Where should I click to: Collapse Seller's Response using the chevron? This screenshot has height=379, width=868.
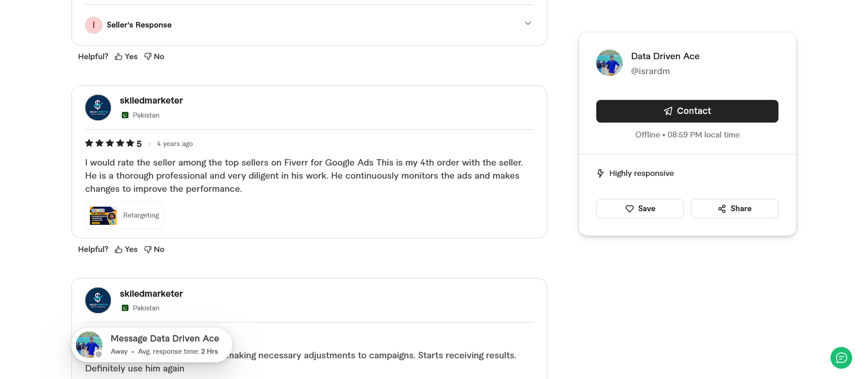point(527,23)
